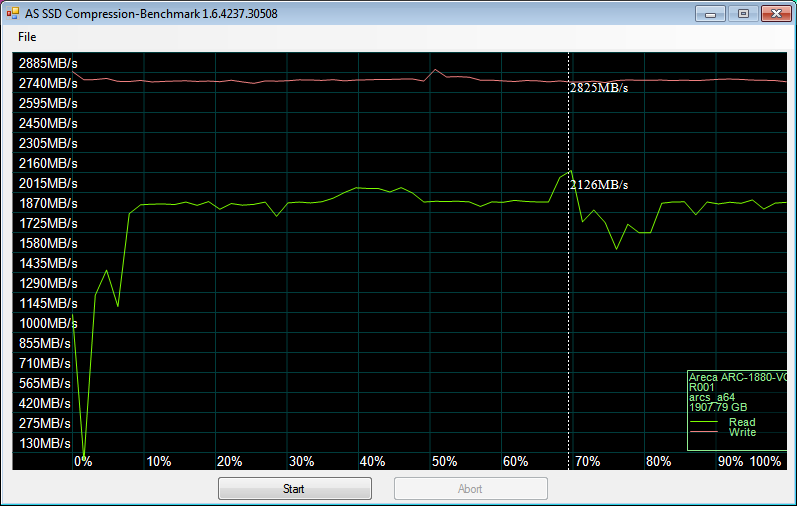797x506 pixels.
Task: Click the 2015MB/s axis label
Action: [x=48, y=184]
